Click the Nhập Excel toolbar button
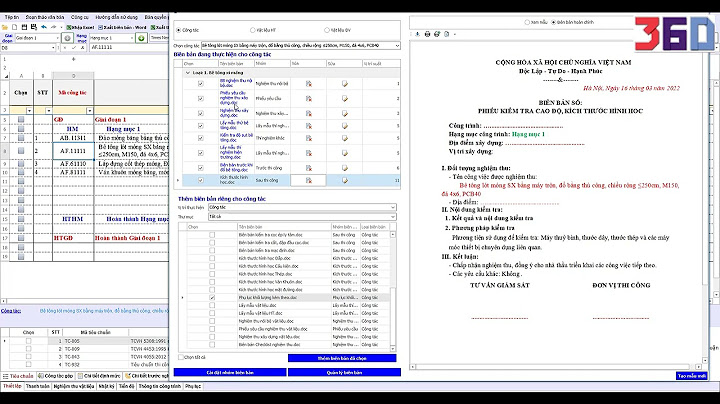 (80, 28)
